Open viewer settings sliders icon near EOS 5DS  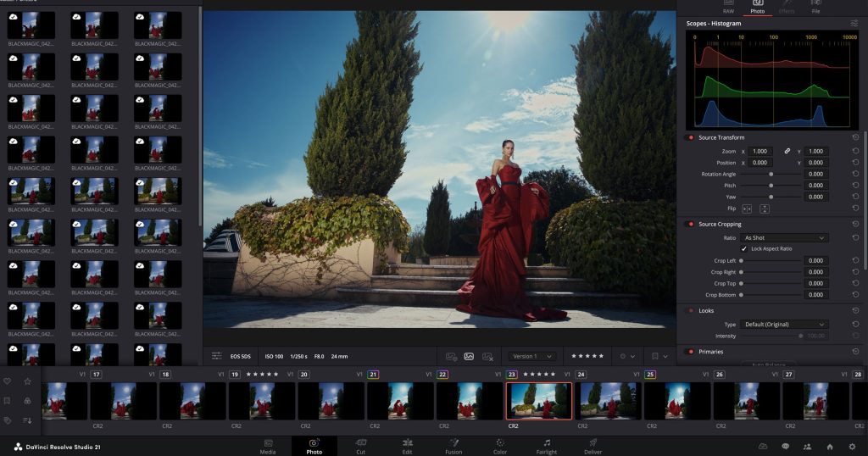(216, 356)
